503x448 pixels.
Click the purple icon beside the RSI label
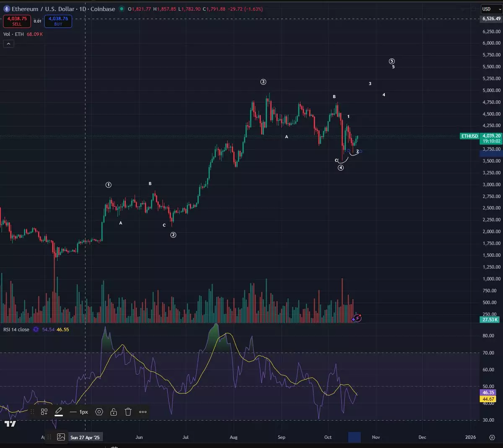click(x=36, y=330)
